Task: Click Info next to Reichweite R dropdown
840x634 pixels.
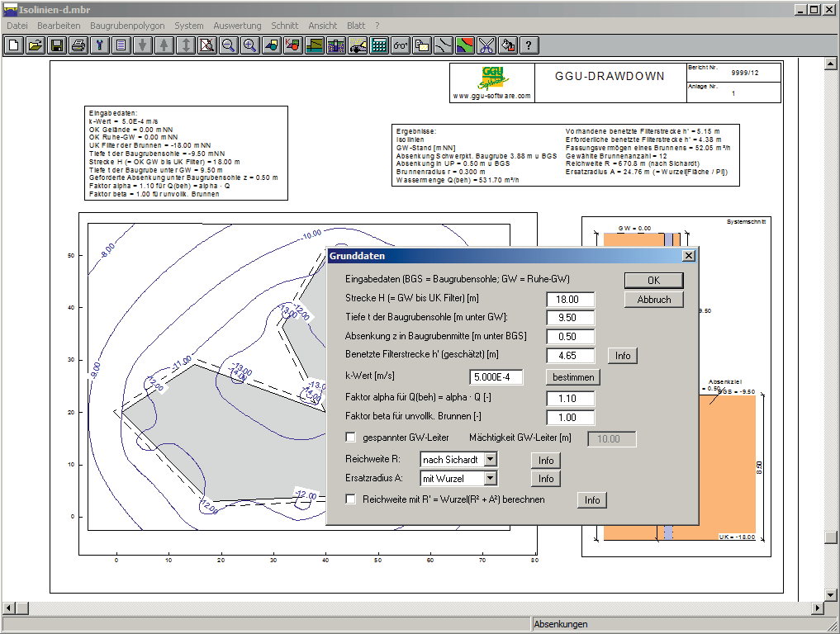Action: (x=546, y=460)
